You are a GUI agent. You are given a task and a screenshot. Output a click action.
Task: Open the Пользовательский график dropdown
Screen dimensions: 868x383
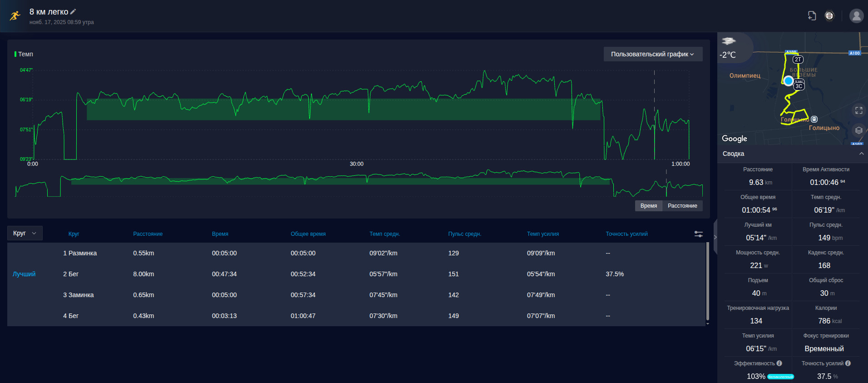tap(653, 54)
